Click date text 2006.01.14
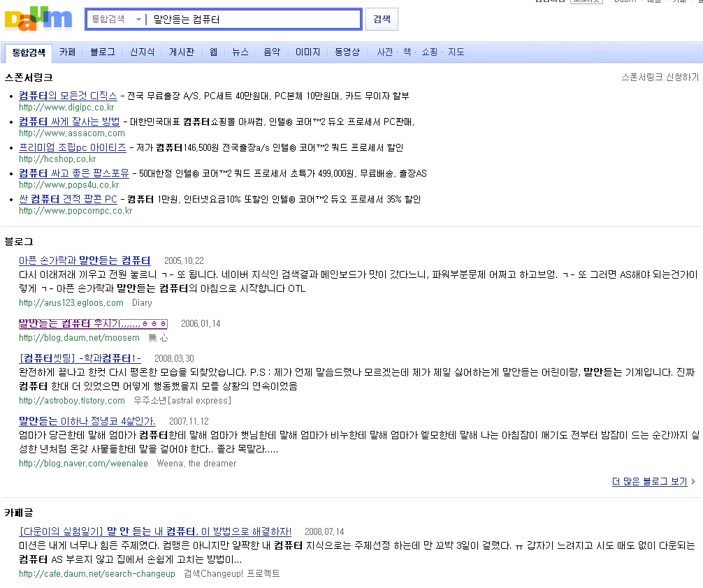The width and height of the screenshot is (703, 588). (x=201, y=323)
